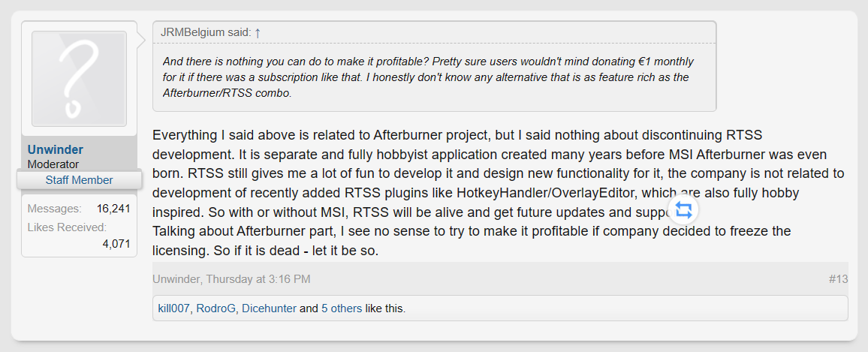Click the "JRMBelgium said:" quote header
This screenshot has height=352, width=868.
pos(206,33)
